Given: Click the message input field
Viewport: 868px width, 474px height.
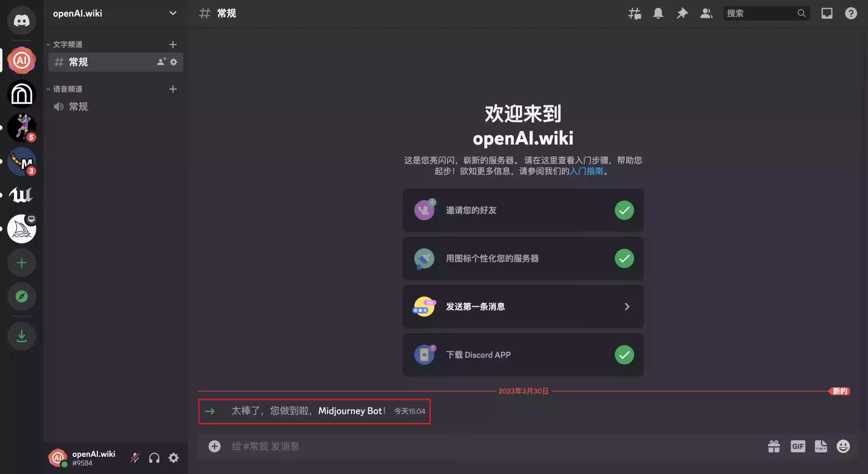Looking at the screenshot, I should point(491,446).
